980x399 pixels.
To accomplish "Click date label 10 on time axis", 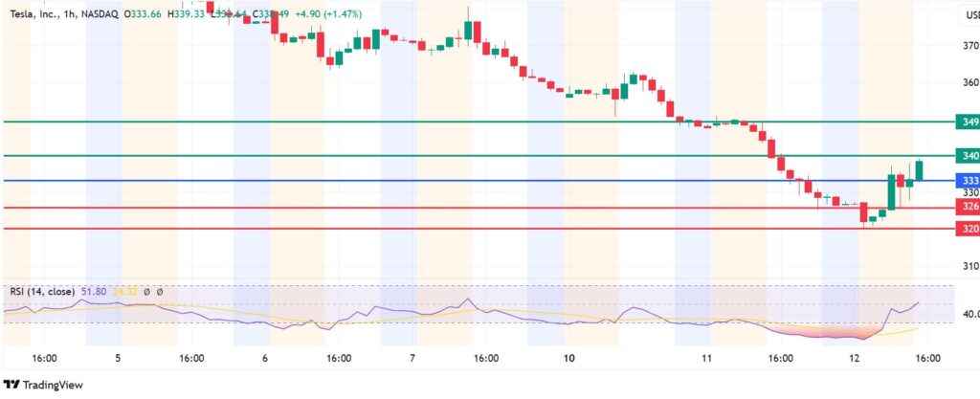I will click(568, 358).
